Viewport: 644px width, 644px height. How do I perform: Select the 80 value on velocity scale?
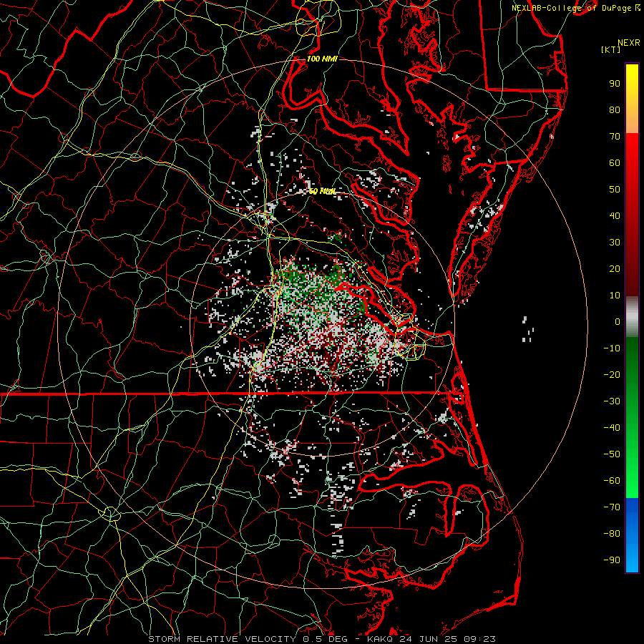[x=615, y=109]
